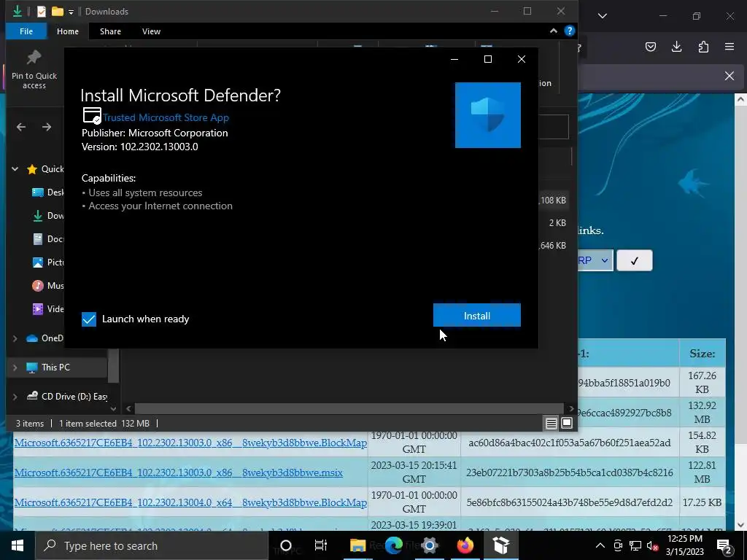The image size is (747, 560).
Task: Click the Windows Start button
Action: [18, 545]
